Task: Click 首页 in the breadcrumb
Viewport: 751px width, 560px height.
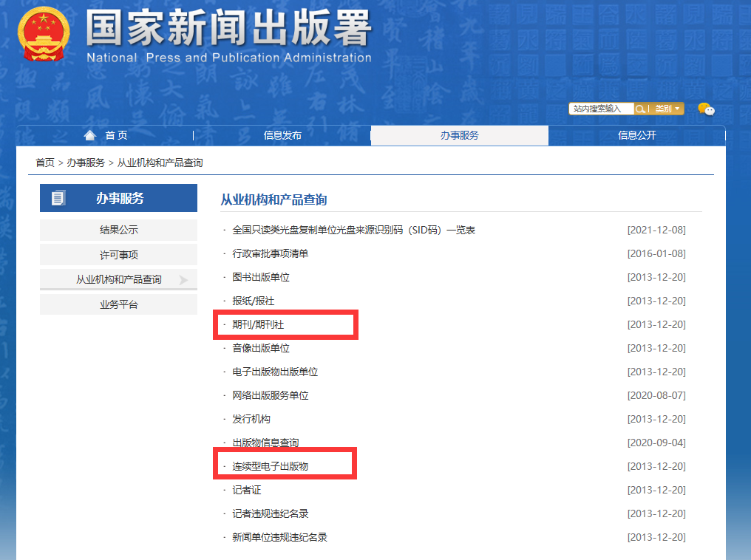Action: (x=45, y=163)
